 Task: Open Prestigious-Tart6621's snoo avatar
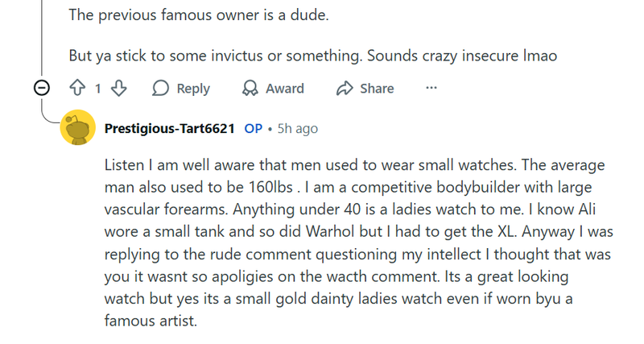coord(79,128)
